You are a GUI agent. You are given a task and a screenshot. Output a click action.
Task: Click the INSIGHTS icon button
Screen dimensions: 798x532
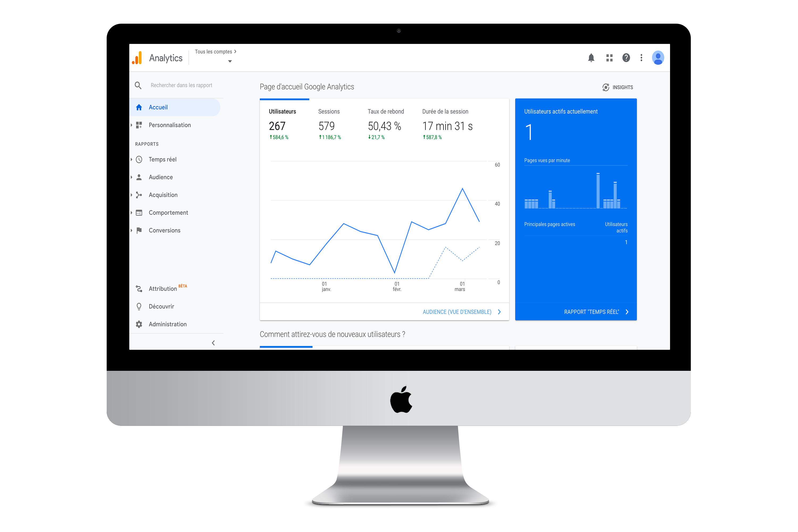point(604,87)
